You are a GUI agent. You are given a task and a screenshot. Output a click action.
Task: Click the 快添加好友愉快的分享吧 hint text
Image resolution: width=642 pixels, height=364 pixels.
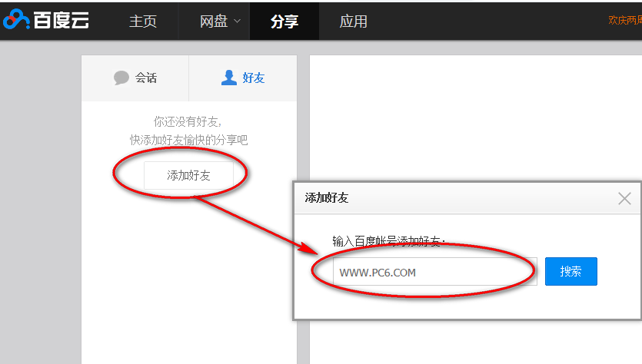(188, 140)
